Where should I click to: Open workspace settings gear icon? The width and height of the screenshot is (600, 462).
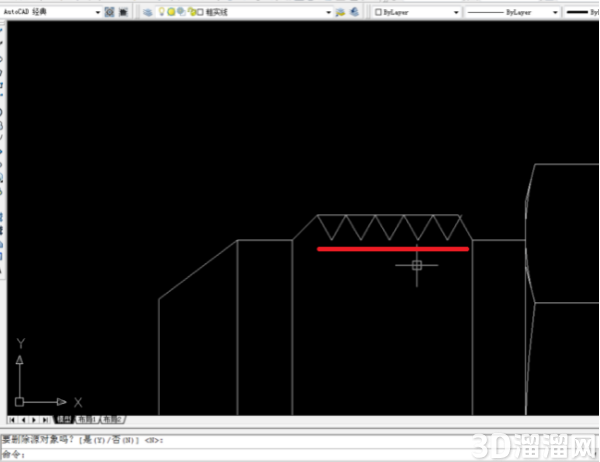(109, 12)
